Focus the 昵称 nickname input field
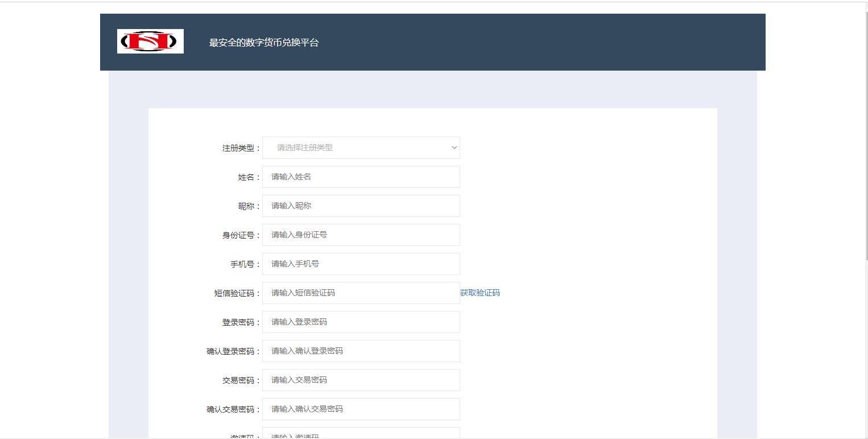Screen dimensions: 868x439 pyautogui.click(x=361, y=206)
